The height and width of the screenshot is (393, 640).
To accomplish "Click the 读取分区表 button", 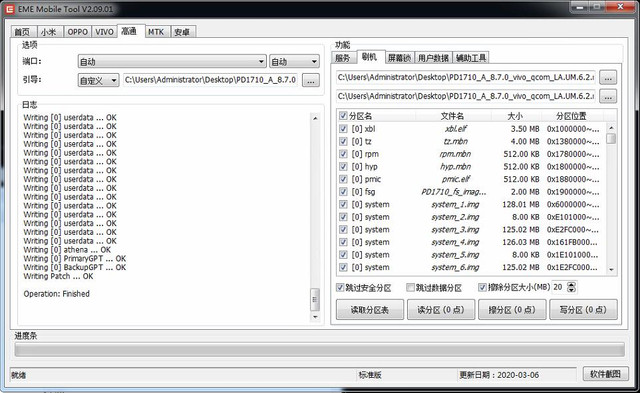I will (370, 310).
